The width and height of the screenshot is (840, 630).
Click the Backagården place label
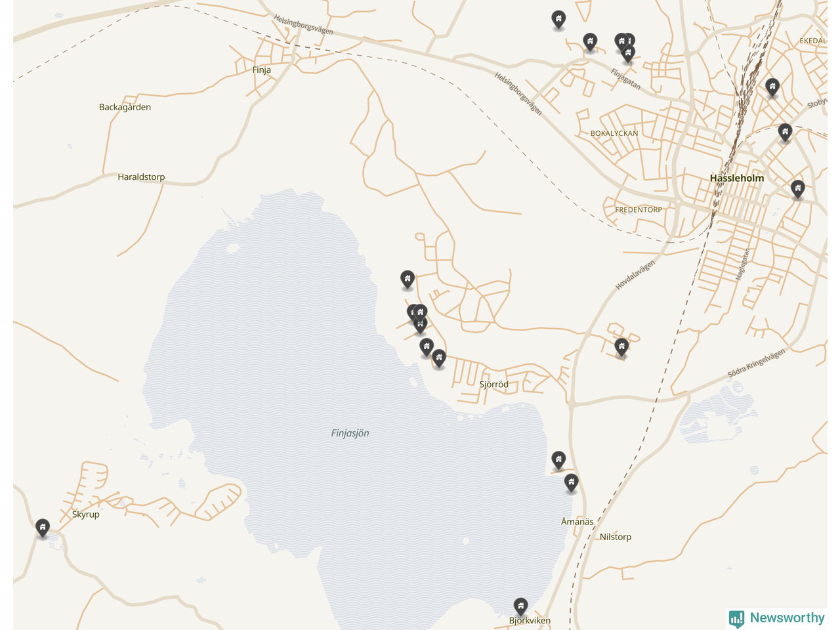[x=125, y=107]
